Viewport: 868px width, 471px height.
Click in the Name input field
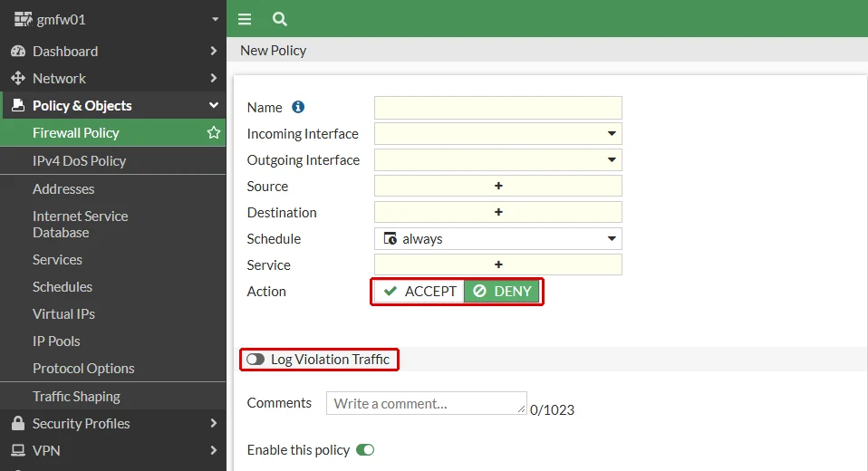coord(498,108)
